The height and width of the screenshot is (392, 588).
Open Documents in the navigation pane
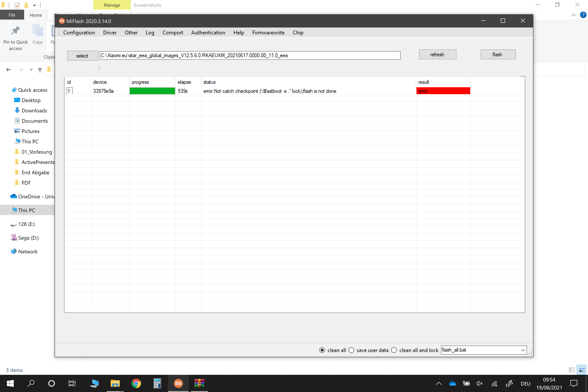(x=35, y=121)
